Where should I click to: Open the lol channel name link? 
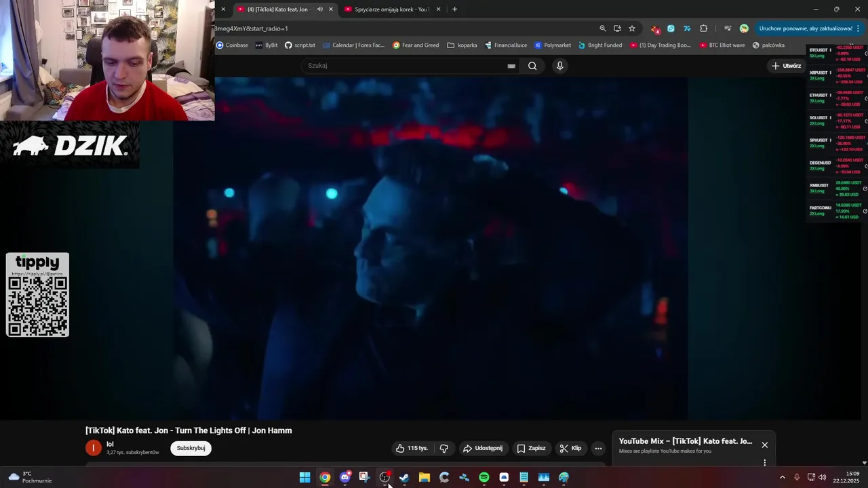pos(110,444)
